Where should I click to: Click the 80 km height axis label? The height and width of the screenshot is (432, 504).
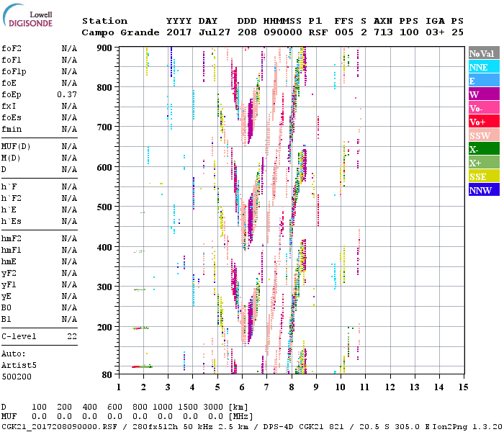pyautogui.click(x=107, y=374)
